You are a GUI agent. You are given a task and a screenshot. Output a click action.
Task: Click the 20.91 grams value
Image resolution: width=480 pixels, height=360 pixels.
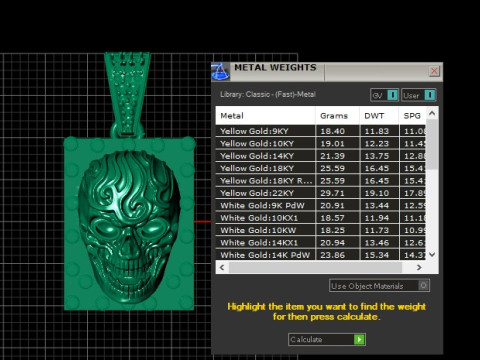(332, 206)
